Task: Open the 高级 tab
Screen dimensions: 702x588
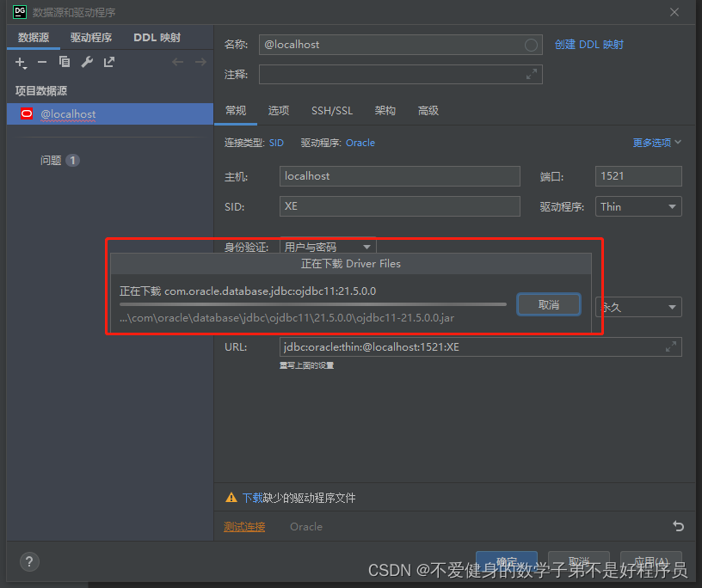Action: [428, 111]
